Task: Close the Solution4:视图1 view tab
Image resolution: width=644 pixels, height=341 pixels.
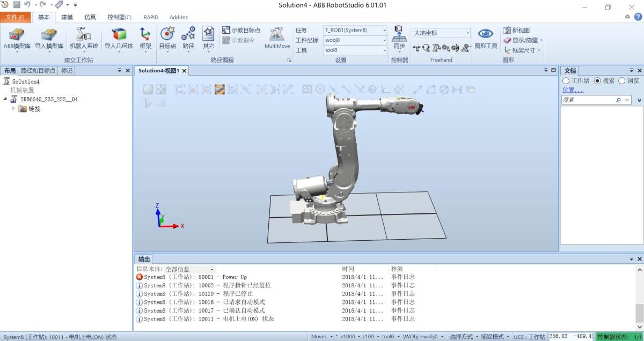Action: pyautogui.click(x=184, y=71)
